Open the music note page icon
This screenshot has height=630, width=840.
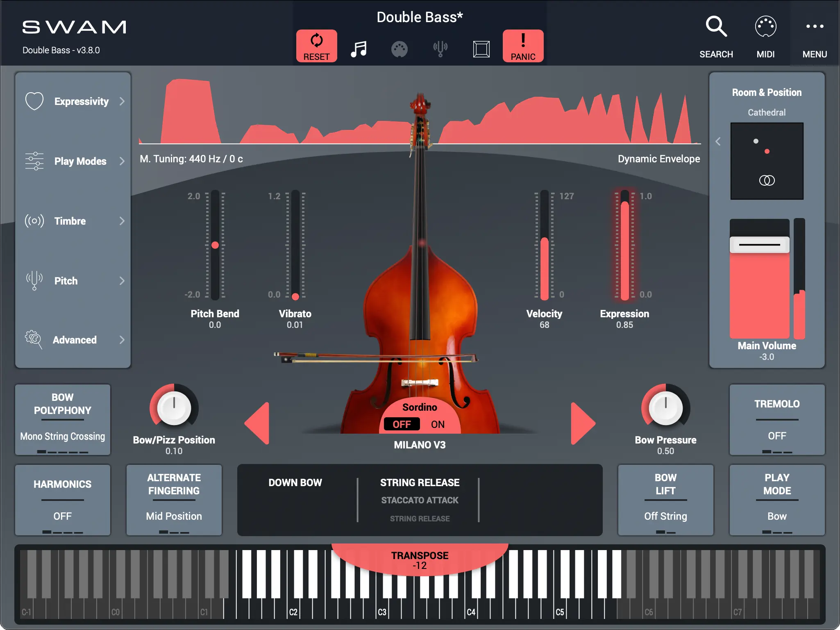pos(359,49)
